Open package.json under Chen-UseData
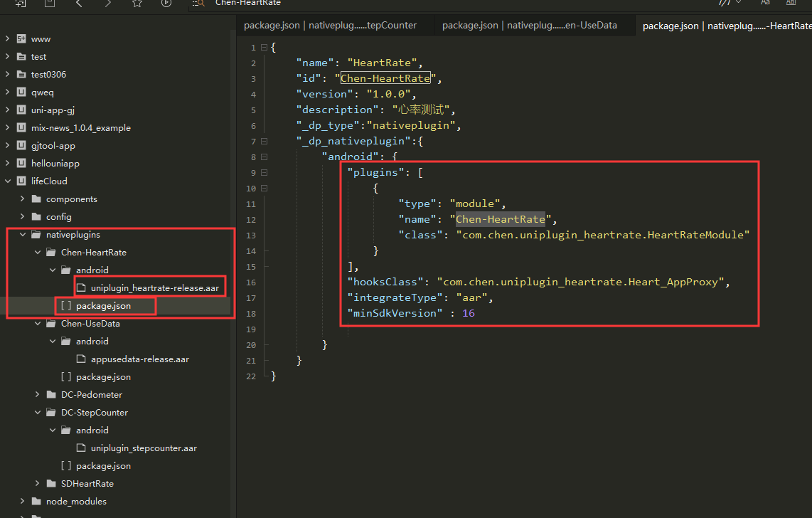 (x=103, y=376)
